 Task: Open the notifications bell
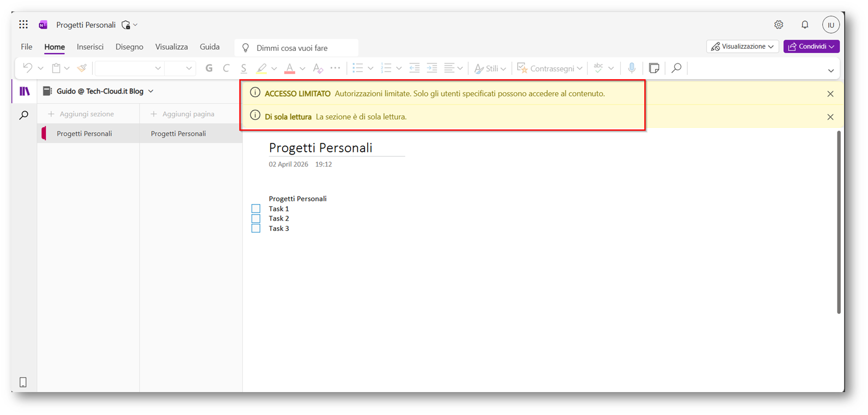click(805, 25)
